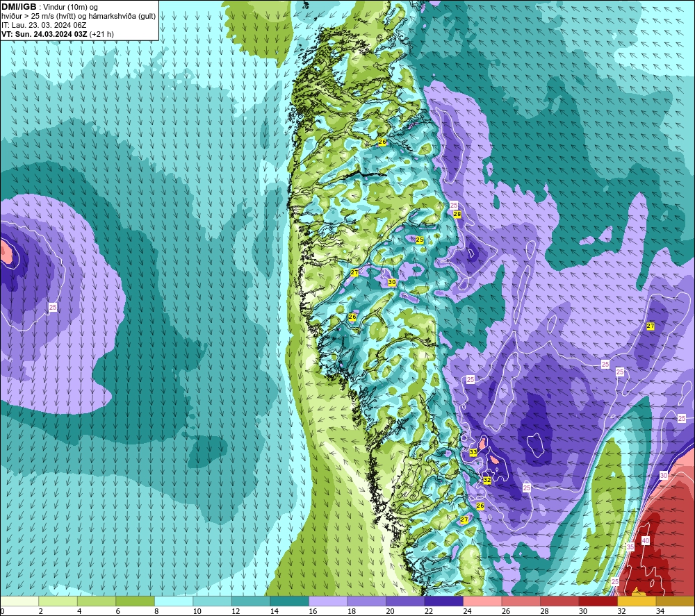Click the legend swatch between 4 and 6
Screen dimensions: 695x616
pos(97,601)
